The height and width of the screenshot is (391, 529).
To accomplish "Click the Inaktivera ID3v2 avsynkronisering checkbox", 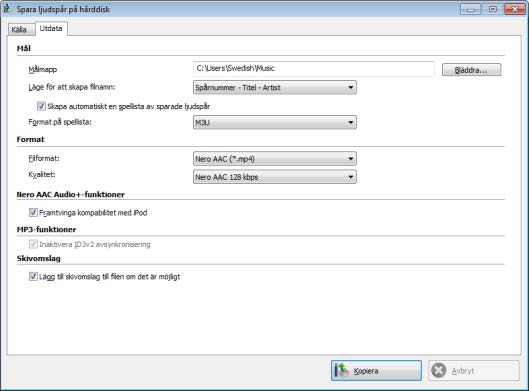I will coord(33,244).
